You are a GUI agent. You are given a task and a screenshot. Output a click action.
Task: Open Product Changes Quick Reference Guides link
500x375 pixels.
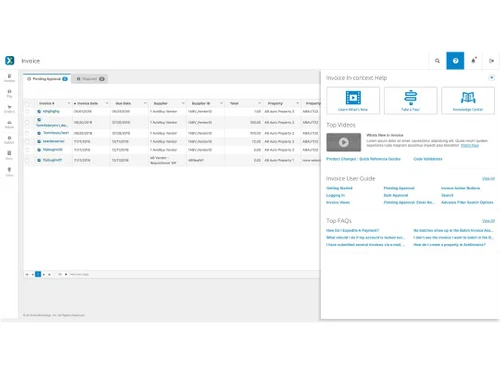point(363,159)
